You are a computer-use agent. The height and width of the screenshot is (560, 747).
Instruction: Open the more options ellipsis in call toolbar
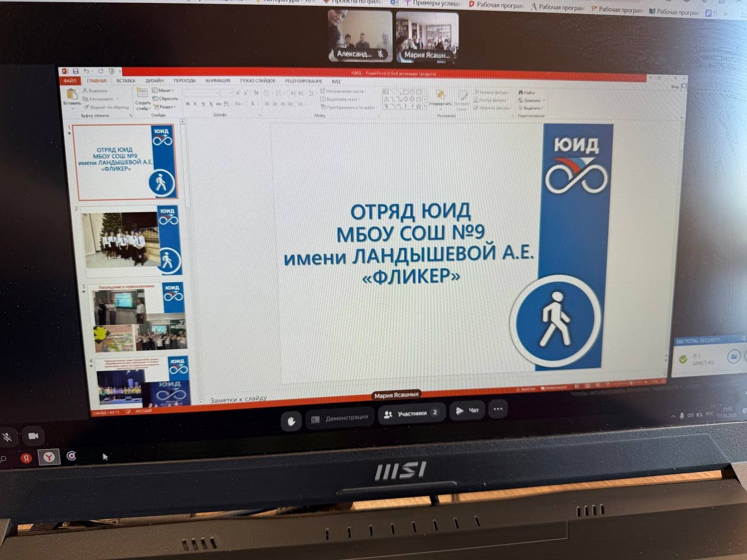[498, 409]
